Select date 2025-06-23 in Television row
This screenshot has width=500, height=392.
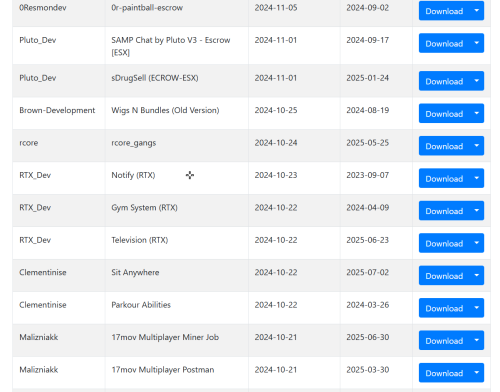368,240
